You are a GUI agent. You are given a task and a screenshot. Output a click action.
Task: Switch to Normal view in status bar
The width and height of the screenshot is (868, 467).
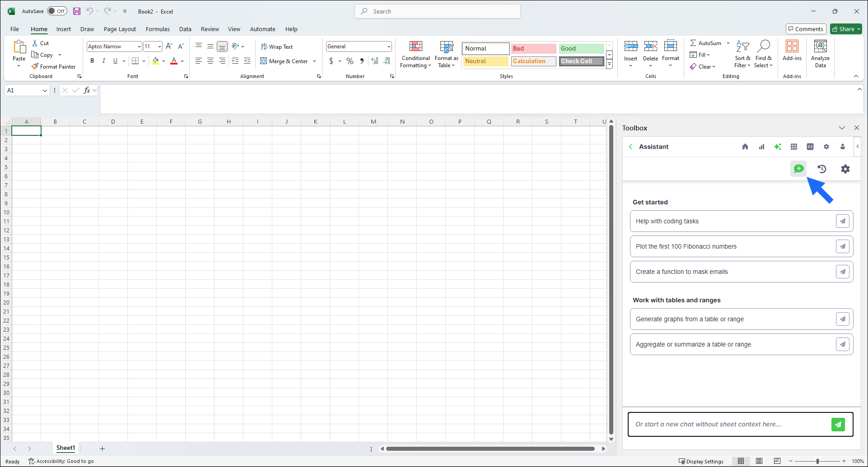pyautogui.click(x=741, y=461)
